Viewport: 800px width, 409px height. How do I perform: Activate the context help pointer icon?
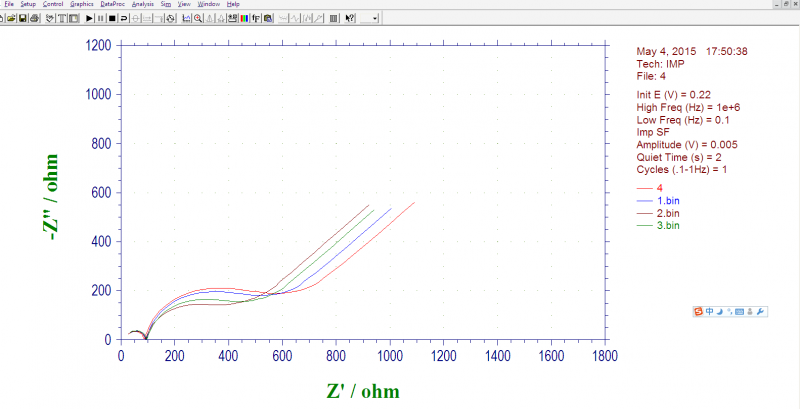(x=350, y=18)
